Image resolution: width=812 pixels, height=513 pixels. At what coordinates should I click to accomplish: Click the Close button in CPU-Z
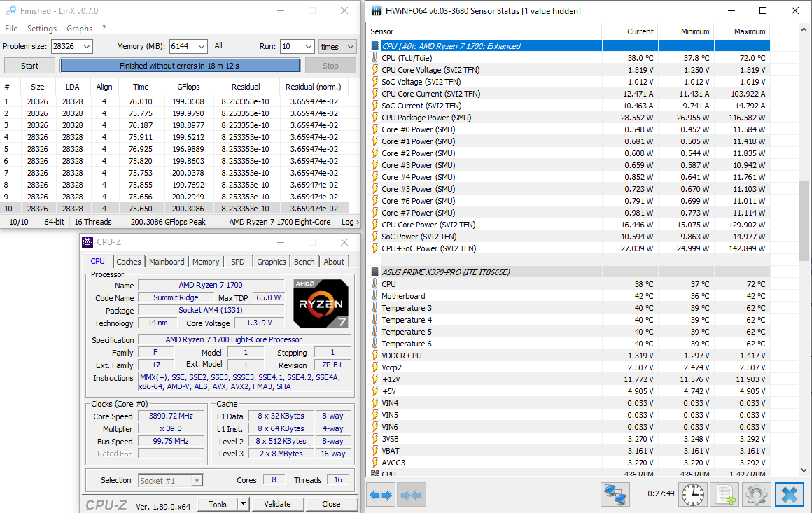pyautogui.click(x=331, y=504)
